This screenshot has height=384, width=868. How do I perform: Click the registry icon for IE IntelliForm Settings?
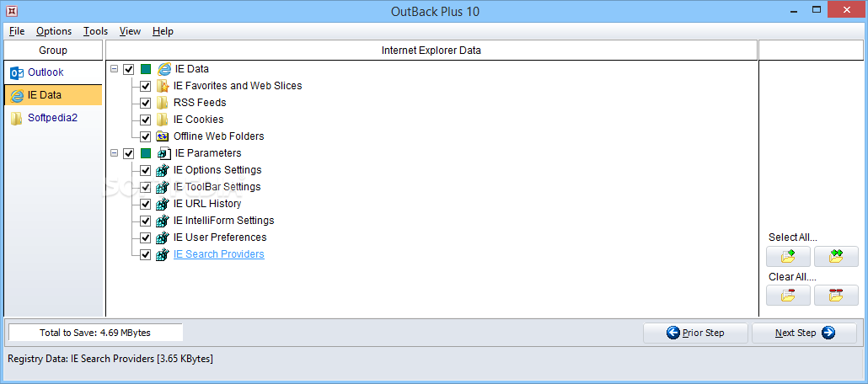162,221
